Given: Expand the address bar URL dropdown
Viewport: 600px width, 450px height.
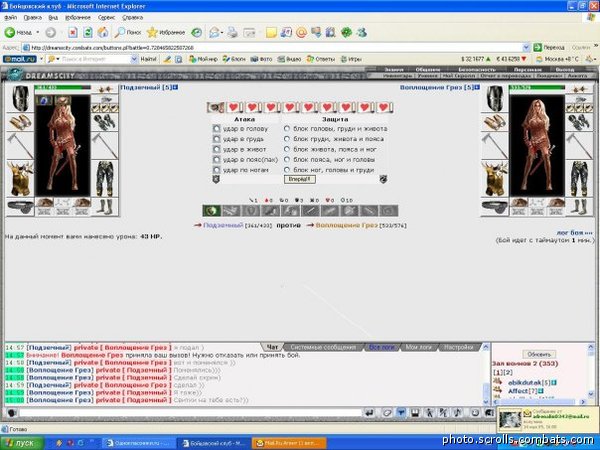Looking at the screenshot, I should pos(526,47).
